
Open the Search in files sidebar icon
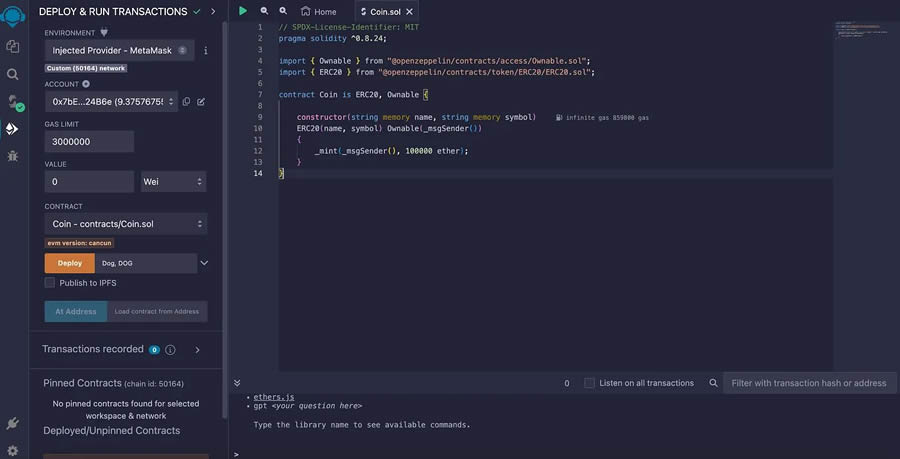tap(13, 74)
